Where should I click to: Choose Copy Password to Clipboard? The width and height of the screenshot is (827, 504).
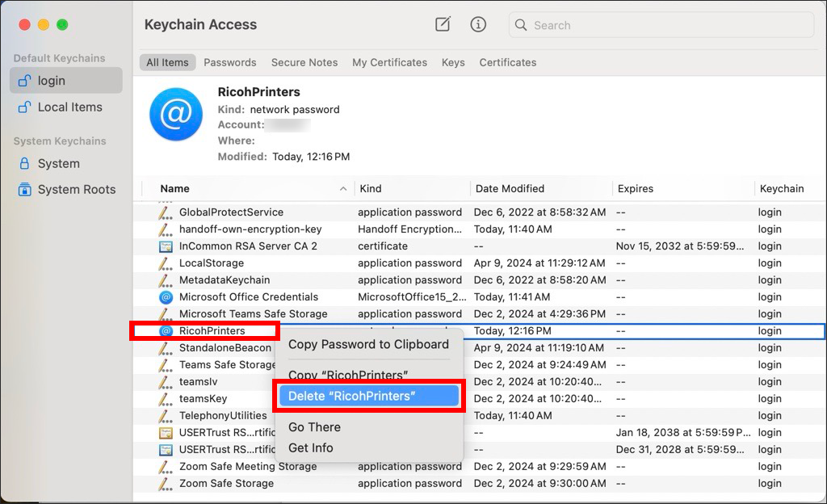[368, 344]
